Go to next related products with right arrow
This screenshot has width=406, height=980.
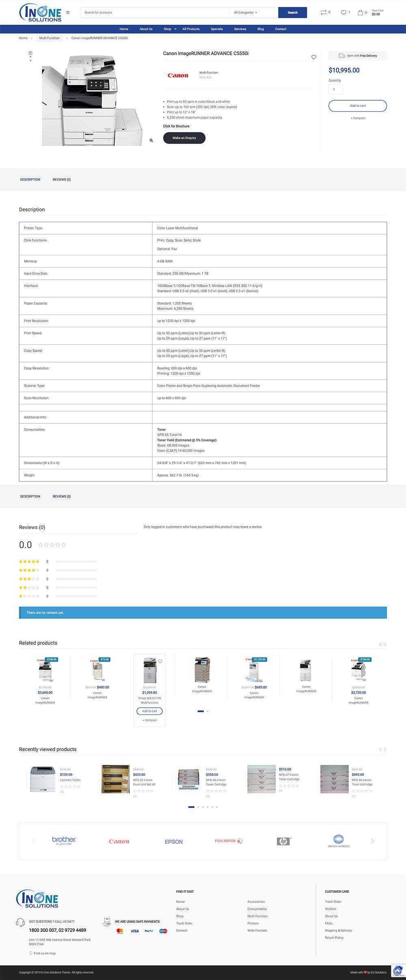coord(385,644)
